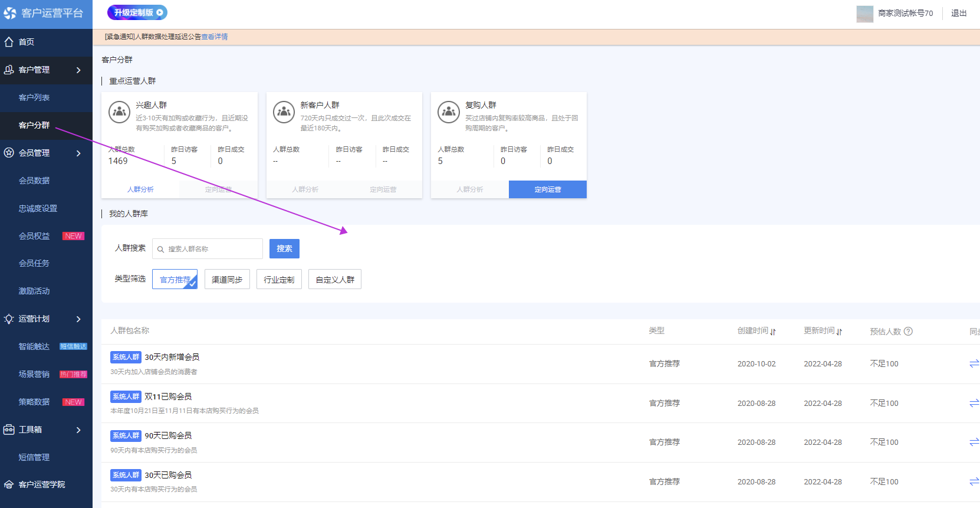The image size is (980, 508).
Task: Click the 运营计划 lightbulb icon
Action: point(9,319)
